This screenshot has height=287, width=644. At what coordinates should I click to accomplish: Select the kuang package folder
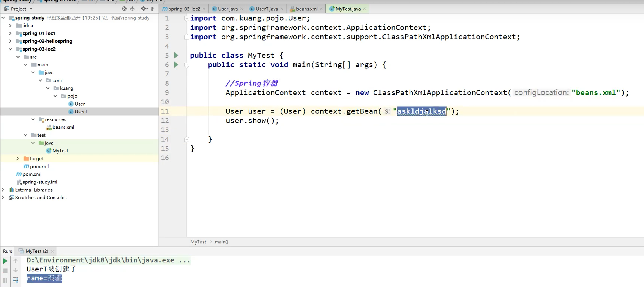66,88
